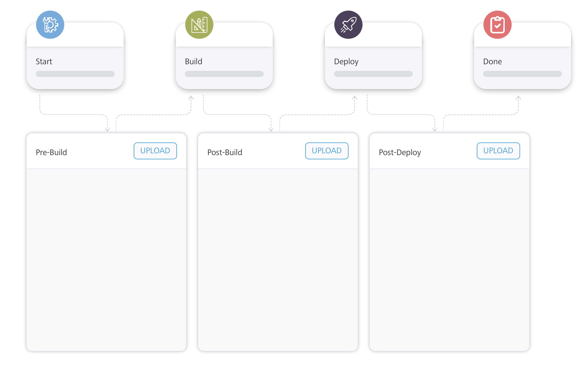Click the progress bar under Deploy
The height and width of the screenshot is (366, 588).
pos(373,74)
